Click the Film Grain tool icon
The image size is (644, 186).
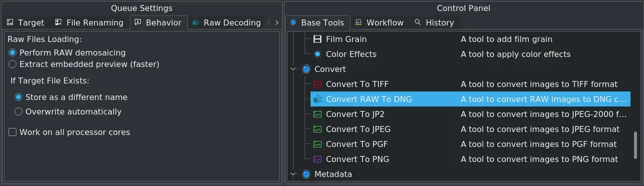click(x=318, y=39)
